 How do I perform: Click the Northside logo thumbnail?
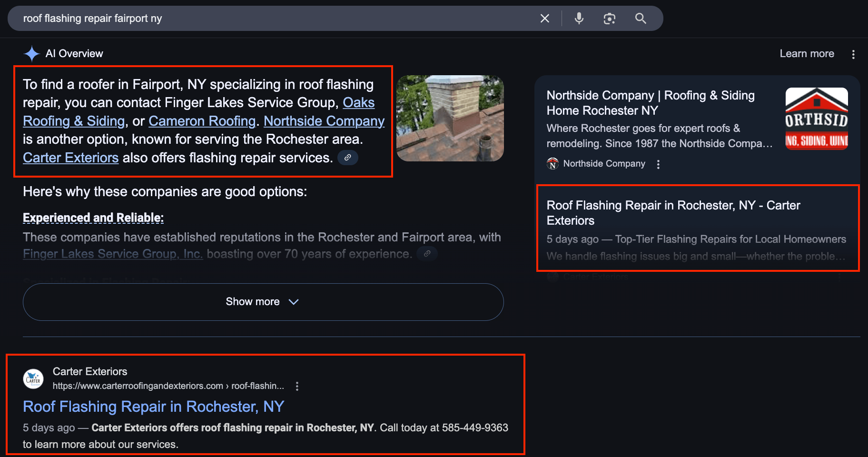pos(817,119)
